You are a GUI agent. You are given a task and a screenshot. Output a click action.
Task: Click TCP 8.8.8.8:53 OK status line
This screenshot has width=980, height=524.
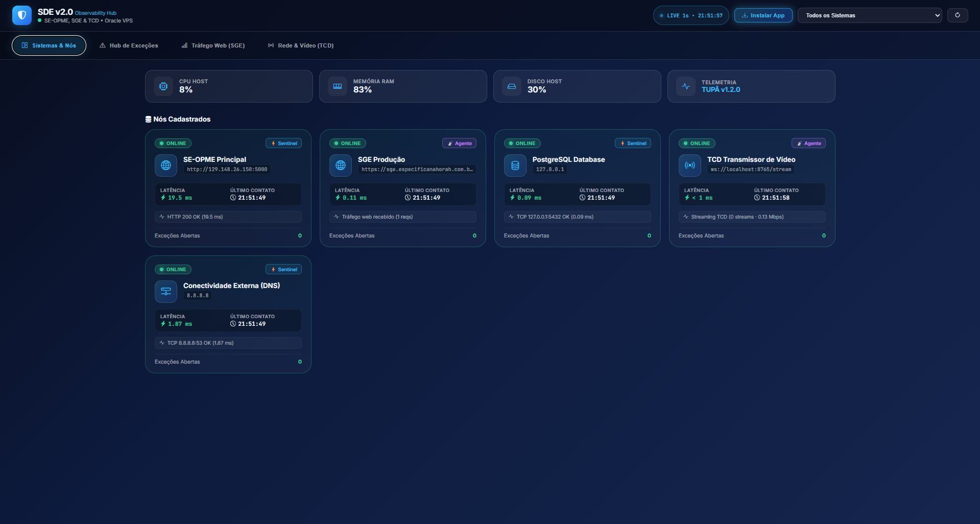pyautogui.click(x=228, y=343)
